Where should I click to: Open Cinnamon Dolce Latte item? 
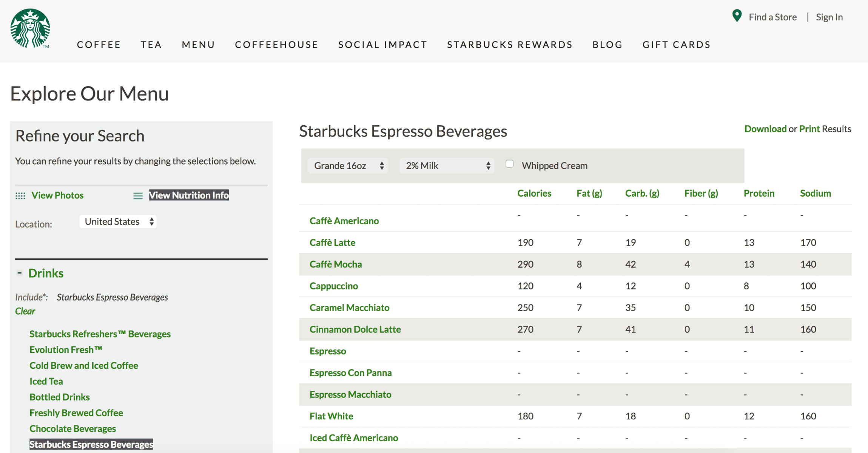[x=355, y=330]
